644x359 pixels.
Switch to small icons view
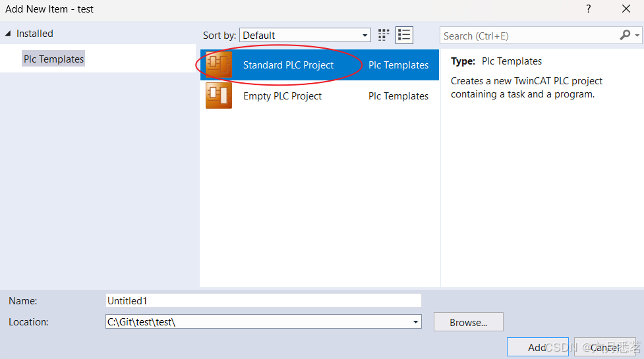(384, 36)
